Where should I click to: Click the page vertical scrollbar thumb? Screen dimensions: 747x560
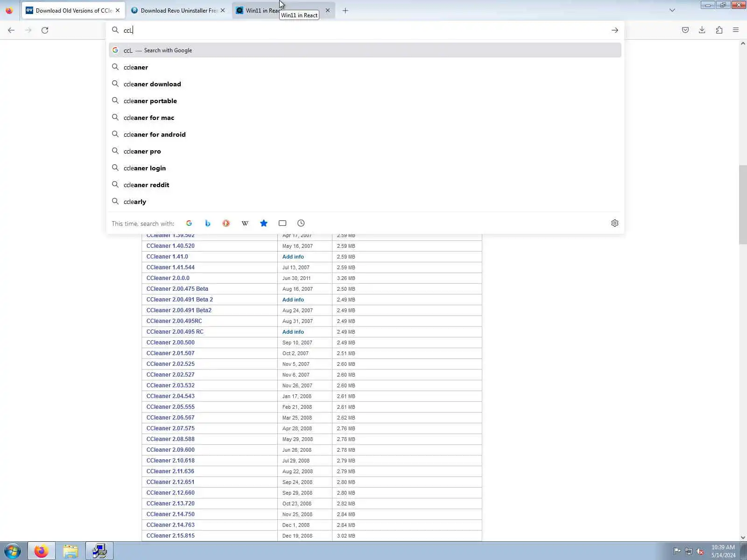(743, 204)
